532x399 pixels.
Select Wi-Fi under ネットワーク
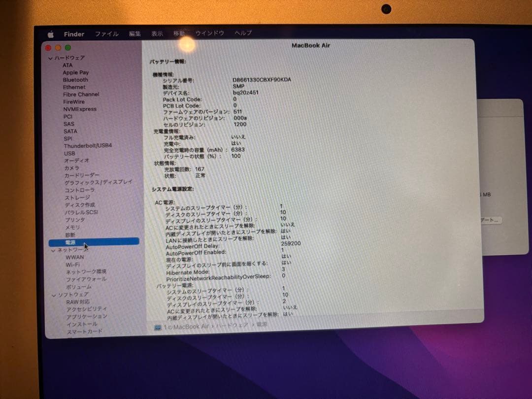click(x=74, y=265)
